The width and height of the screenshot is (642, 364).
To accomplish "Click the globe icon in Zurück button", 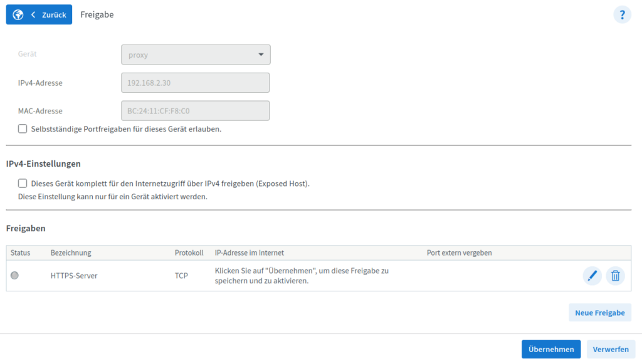I will click(x=18, y=15).
